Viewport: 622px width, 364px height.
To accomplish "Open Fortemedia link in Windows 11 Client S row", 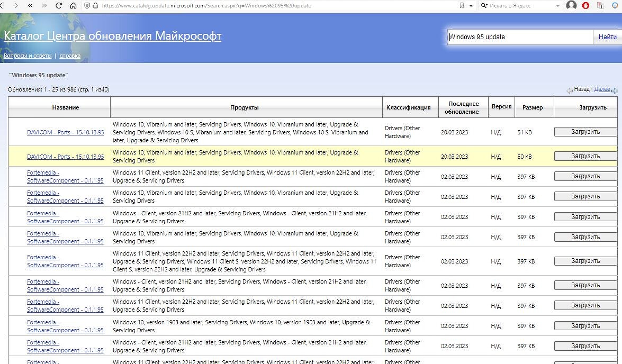I will (x=66, y=261).
